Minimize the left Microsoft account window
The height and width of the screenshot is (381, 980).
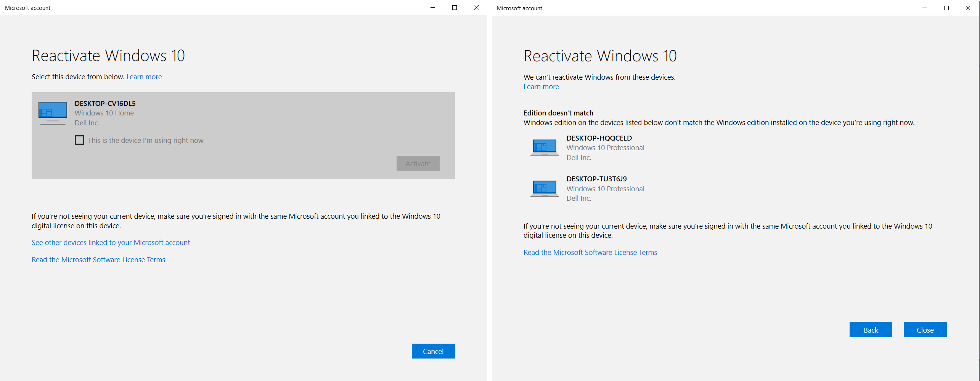(433, 8)
